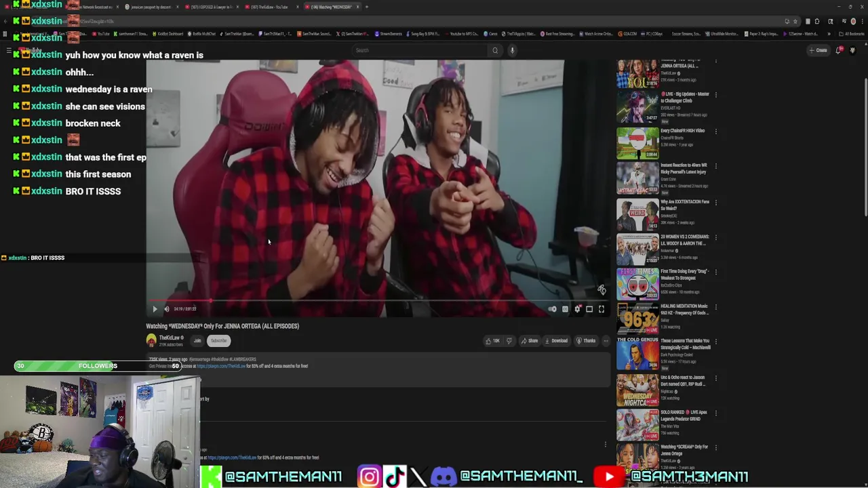Open the TheKidLaw channel avatar

(x=151, y=340)
